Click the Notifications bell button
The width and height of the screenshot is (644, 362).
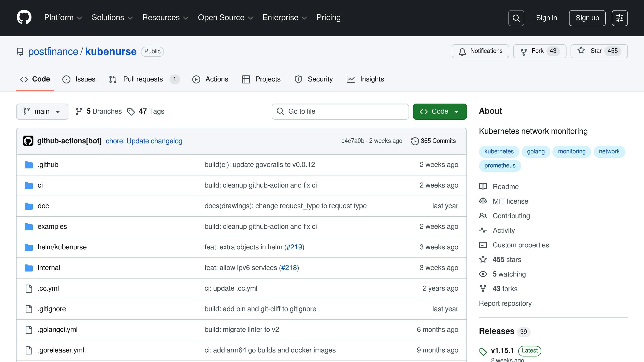pos(480,51)
